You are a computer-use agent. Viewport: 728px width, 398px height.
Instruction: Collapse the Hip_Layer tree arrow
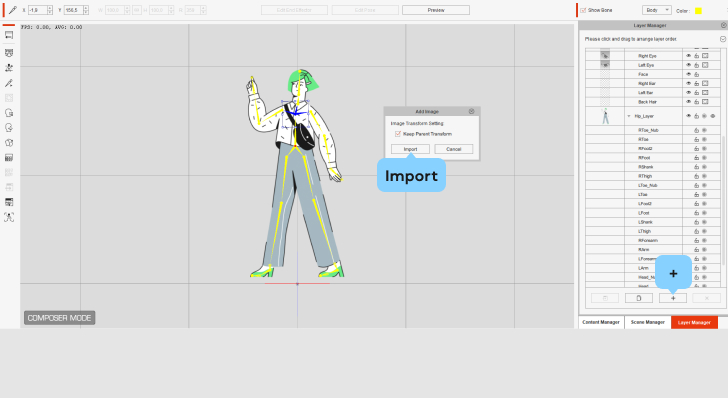[x=629, y=116]
